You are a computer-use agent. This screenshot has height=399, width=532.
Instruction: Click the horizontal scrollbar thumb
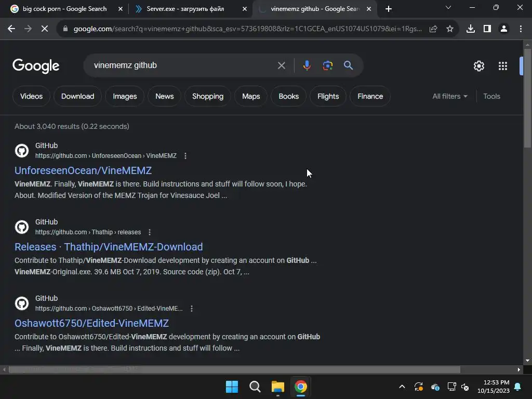pos(234,369)
